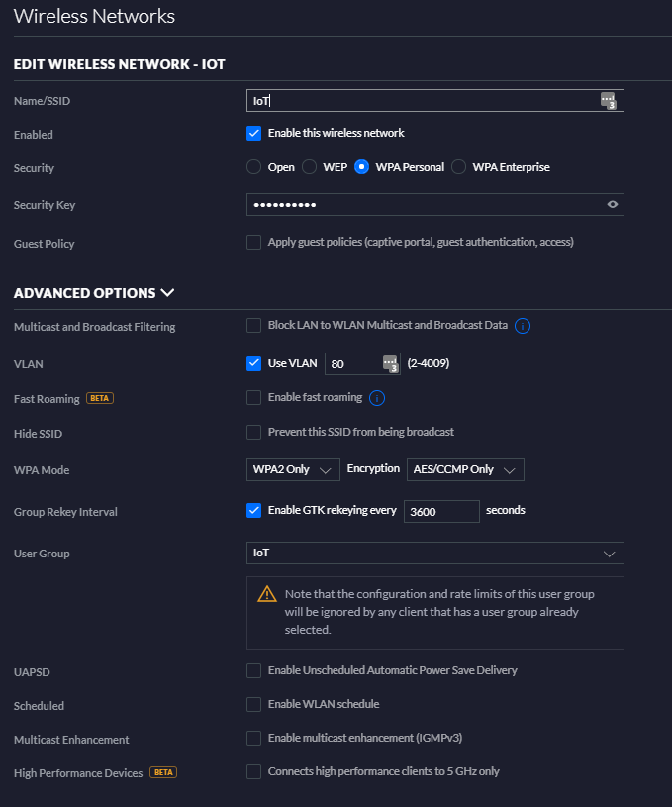Click the password manager icon in VLAN field

point(390,363)
